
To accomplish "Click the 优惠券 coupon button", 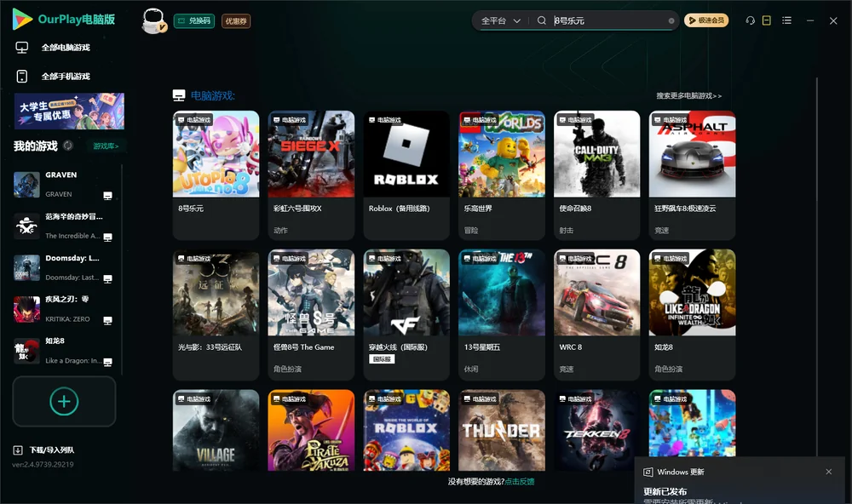I will tap(236, 20).
